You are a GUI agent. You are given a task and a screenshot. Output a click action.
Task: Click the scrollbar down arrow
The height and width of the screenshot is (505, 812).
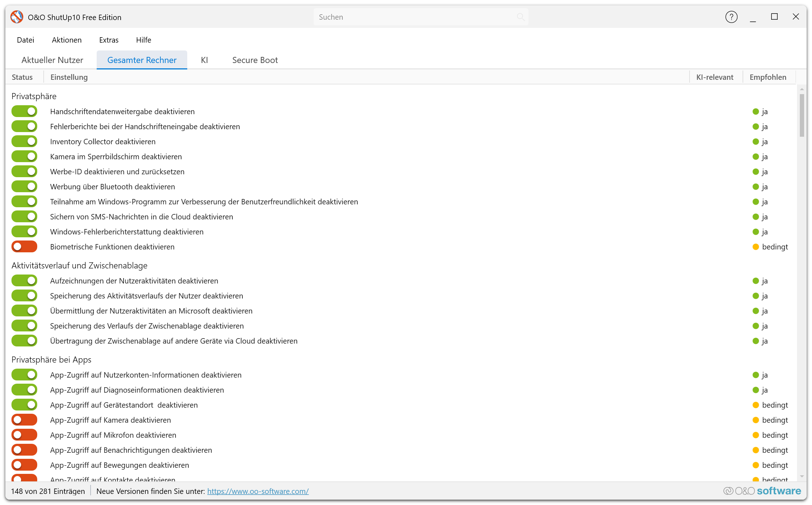click(x=802, y=476)
